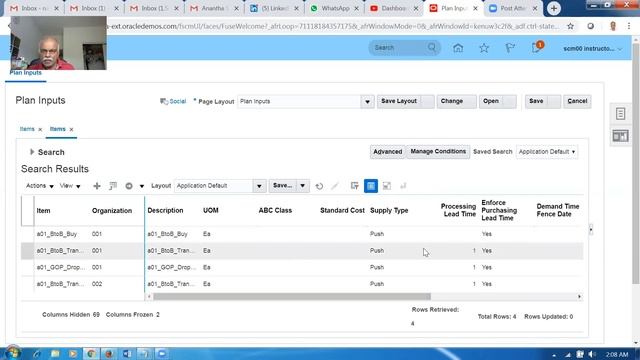Image resolution: width=640 pixels, height=360 pixels.
Task: Switch to the first Items tab
Action: [27, 129]
